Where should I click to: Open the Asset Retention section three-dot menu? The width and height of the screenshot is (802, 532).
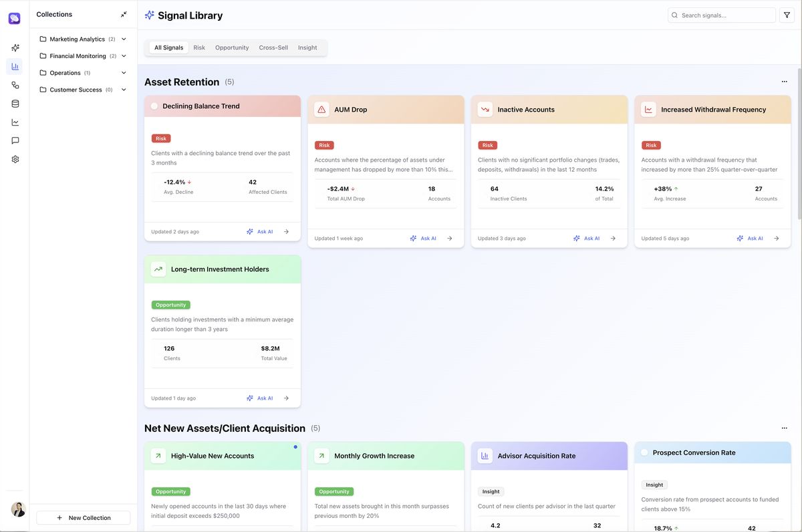click(784, 82)
